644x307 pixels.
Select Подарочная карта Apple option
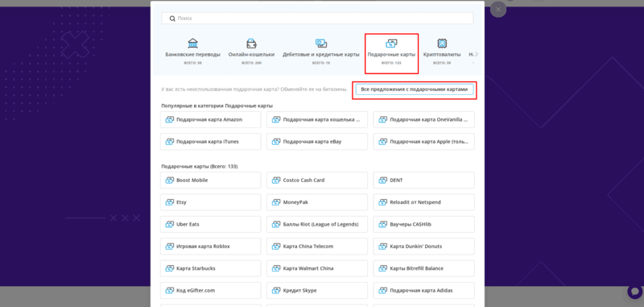[x=424, y=141]
